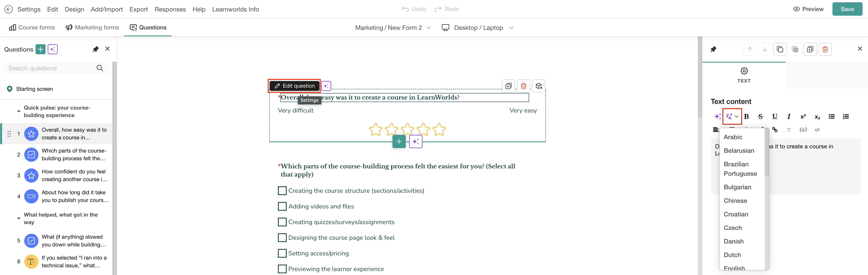Click the numbered list icon
This screenshot has height=275, width=868.
coord(845,116)
